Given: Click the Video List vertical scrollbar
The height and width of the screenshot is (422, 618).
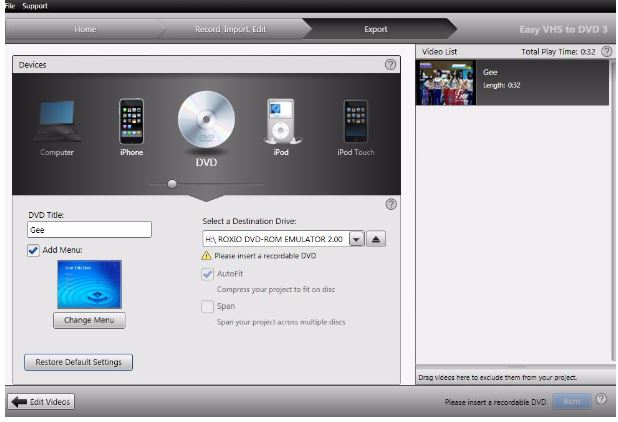Looking at the screenshot, I should pos(613,210).
